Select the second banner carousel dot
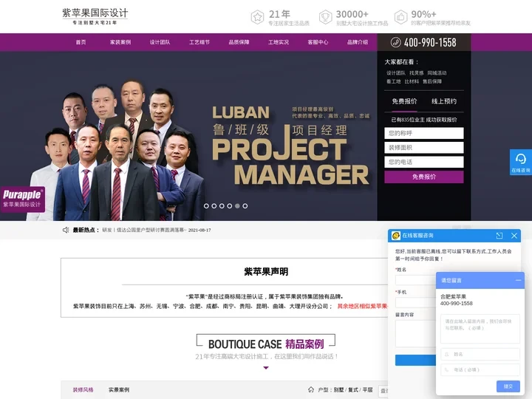 (214, 206)
